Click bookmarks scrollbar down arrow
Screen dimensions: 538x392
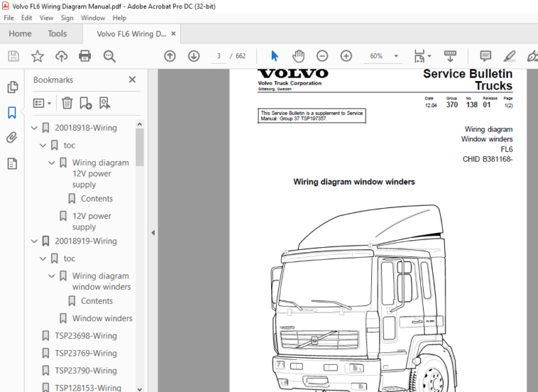pyautogui.click(x=139, y=389)
